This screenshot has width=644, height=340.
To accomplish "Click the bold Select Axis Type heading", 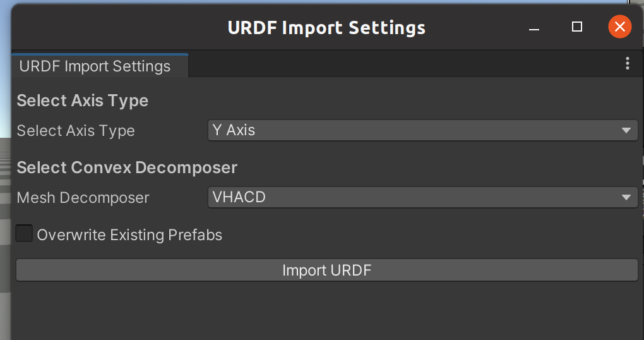I will pos(82,100).
